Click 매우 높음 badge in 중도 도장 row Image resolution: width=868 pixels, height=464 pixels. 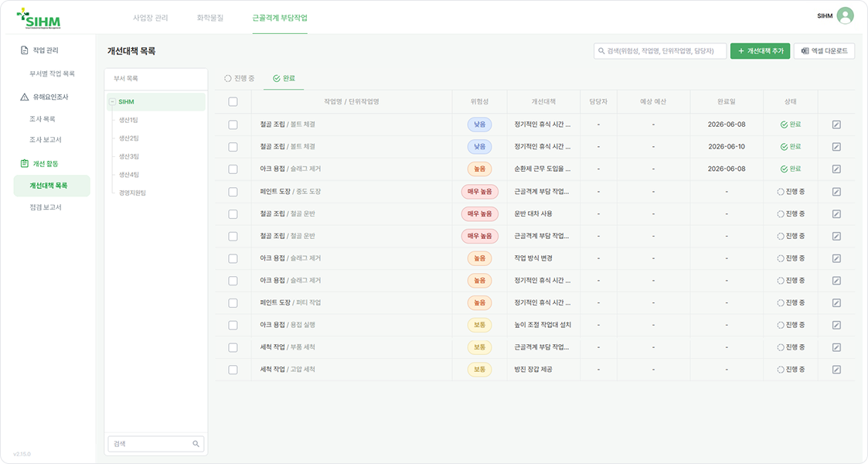479,192
